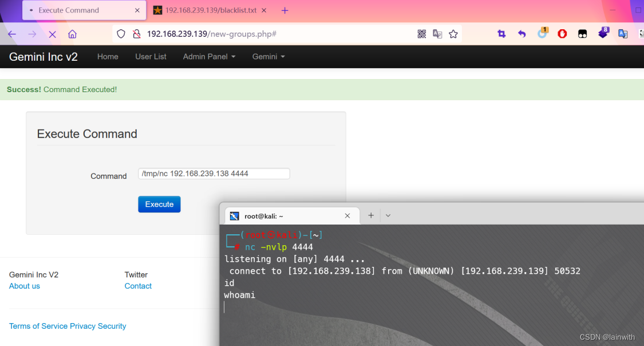Click the 'Command' label beside the input
Image resolution: width=644 pixels, height=346 pixels.
click(x=108, y=176)
